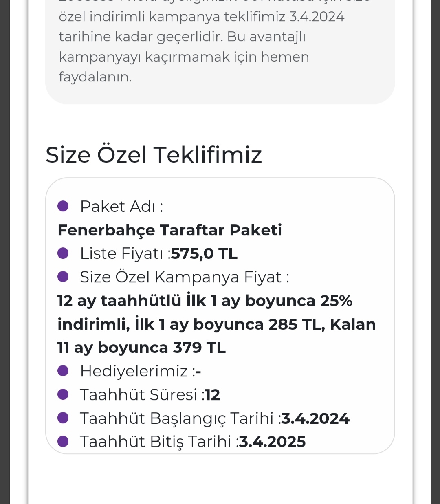Click the start date 3.4.2024 value
The image size is (440, 504).
pyautogui.click(x=315, y=418)
